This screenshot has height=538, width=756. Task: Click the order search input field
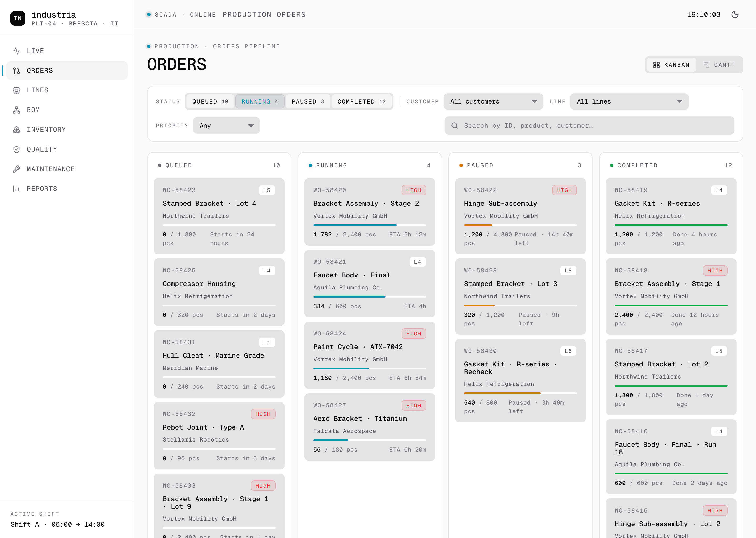coord(589,126)
